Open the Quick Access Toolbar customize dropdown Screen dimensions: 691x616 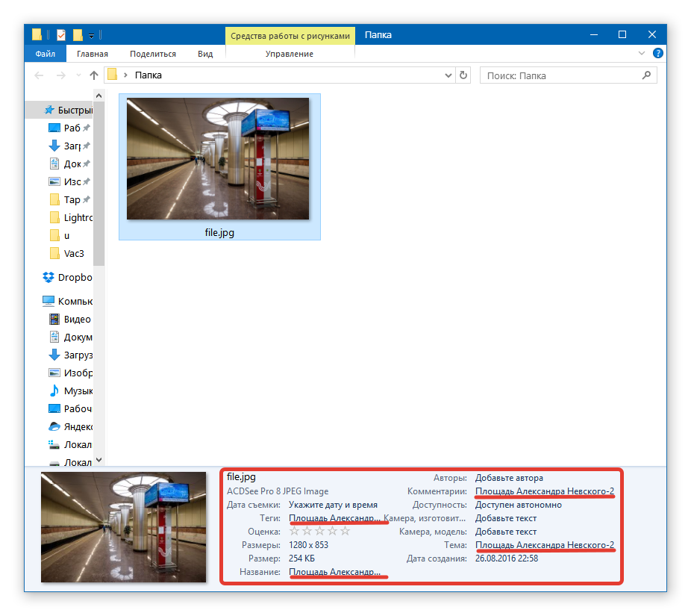point(91,36)
